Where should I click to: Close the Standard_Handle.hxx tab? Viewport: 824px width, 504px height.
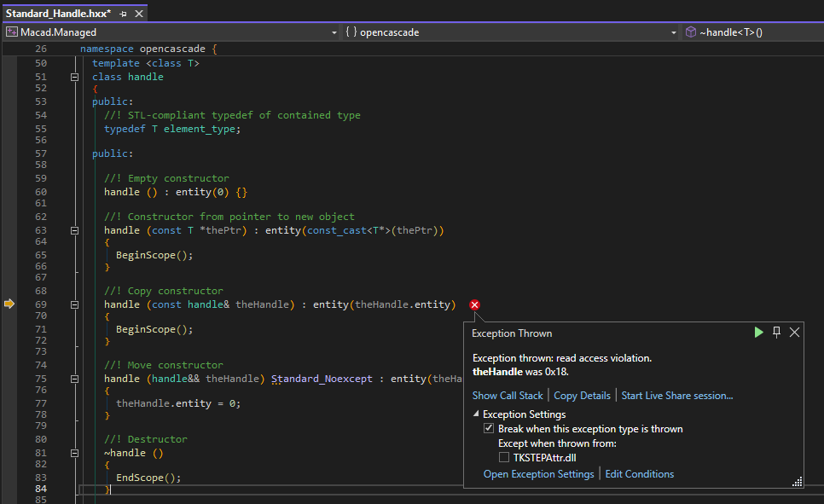click(x=139, y=14)
